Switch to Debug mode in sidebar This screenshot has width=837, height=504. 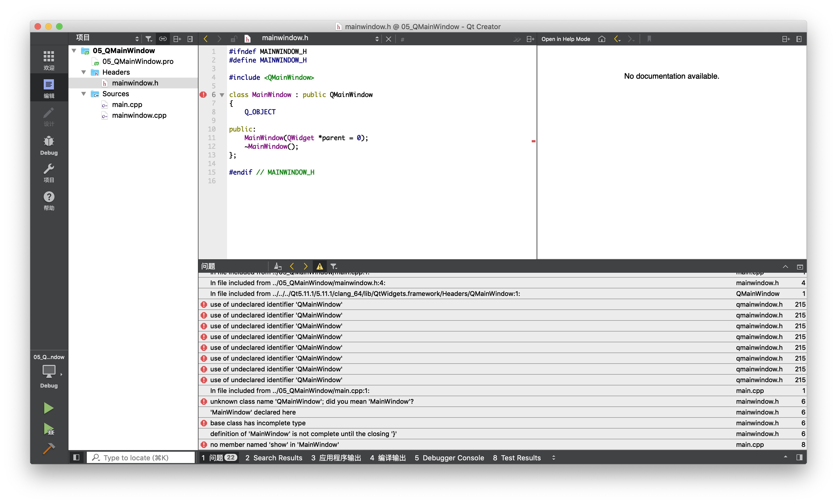coord(49,145)
